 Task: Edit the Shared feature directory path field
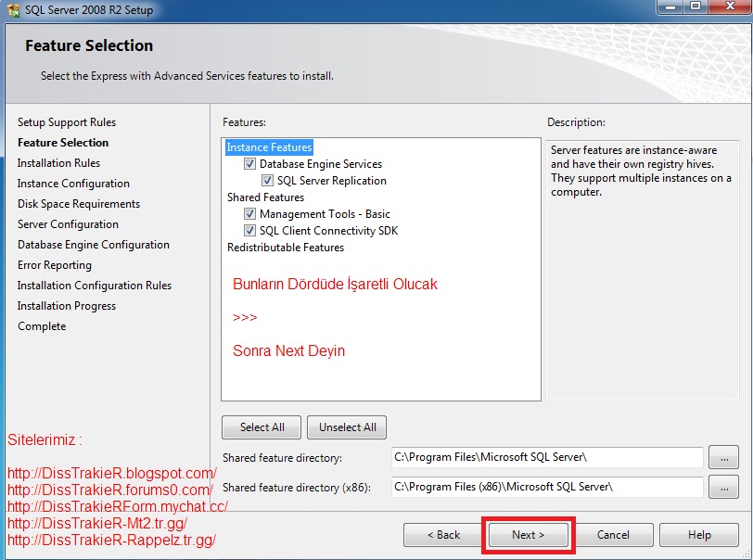pyautogui.click(x=547, y=457)
